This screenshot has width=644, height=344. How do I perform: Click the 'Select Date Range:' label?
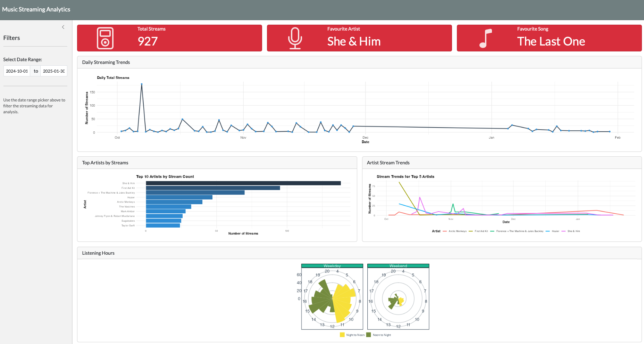(x=23, y=59)
